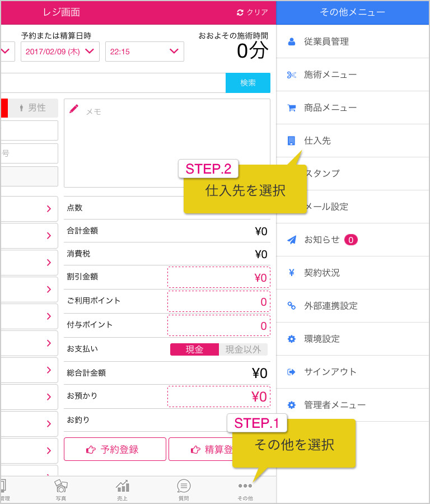Screen dimensions: 430x504
Task: Select 現金 payment option
Action: (x=194, y=349)
